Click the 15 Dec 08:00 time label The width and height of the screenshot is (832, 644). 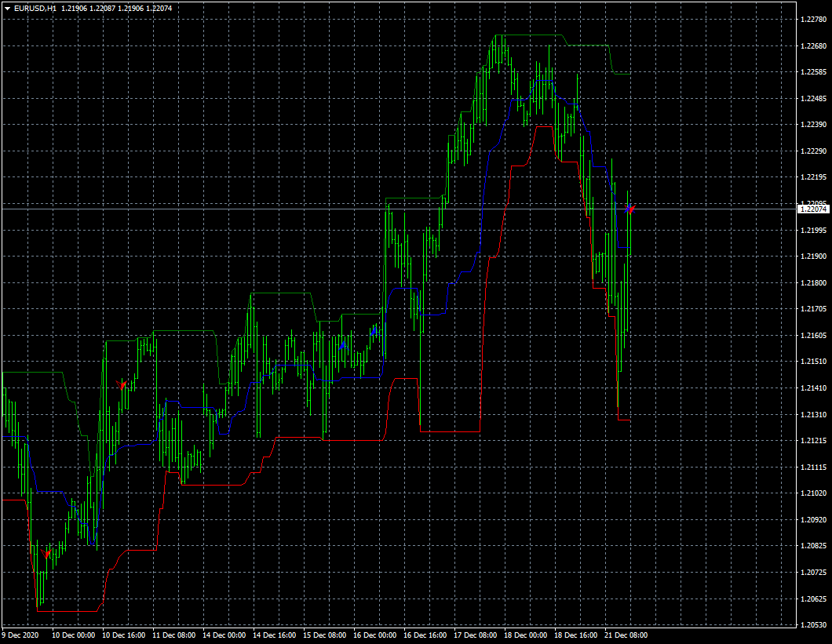[325, 635]
